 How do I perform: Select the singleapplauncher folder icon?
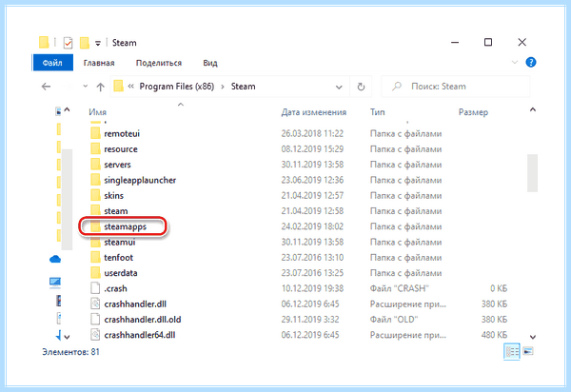point(95,180)
